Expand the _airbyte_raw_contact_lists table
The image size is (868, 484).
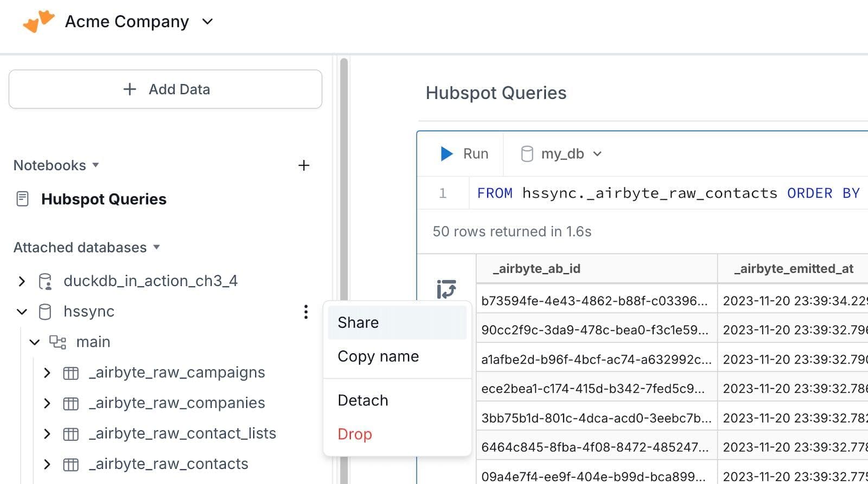47,434
